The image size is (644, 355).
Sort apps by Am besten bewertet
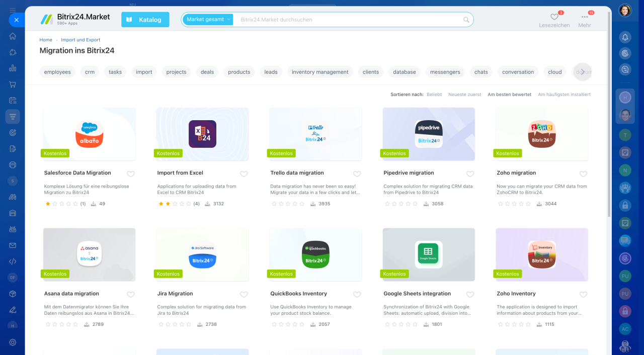coord(510,95)
